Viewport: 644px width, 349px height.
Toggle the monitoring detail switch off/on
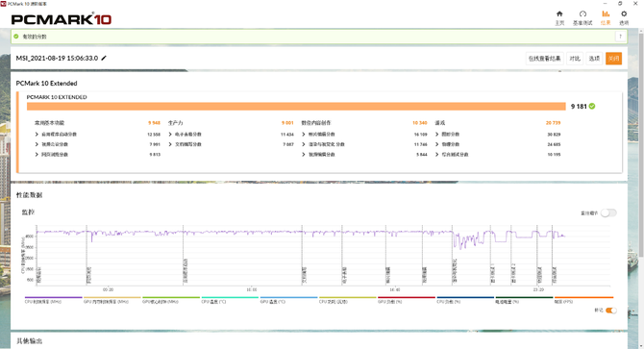tap(608, 212)
